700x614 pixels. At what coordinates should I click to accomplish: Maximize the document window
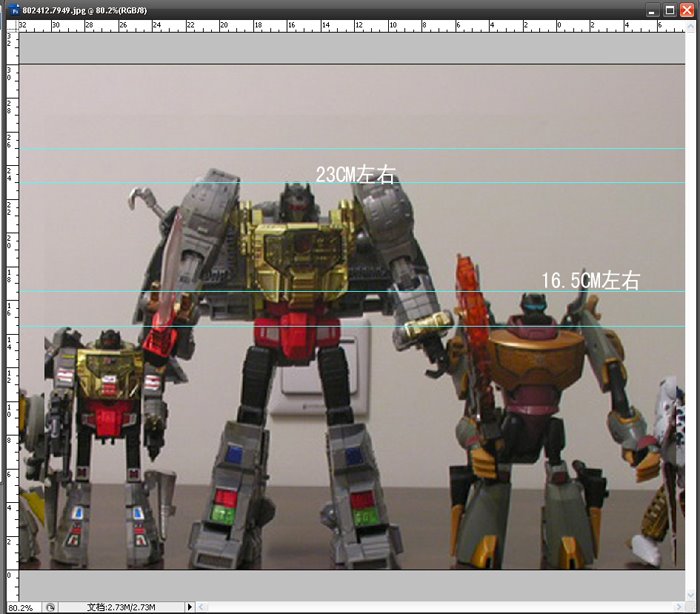pos(670,10)
